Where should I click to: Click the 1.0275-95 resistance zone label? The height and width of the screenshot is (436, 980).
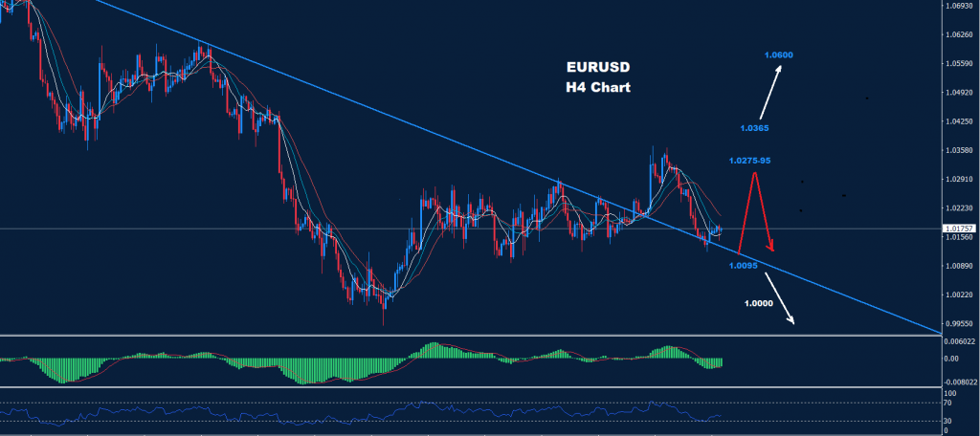(750, 161)
